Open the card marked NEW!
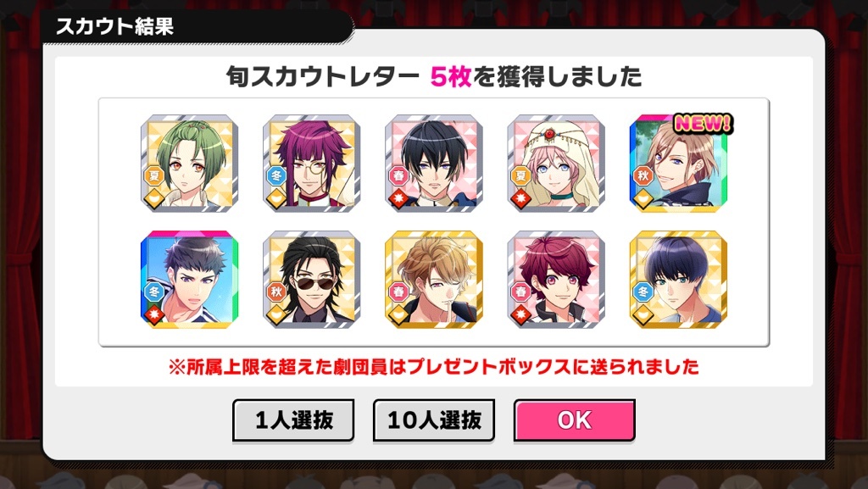Viewport: 868px width, 489px height. coord(679,164)
